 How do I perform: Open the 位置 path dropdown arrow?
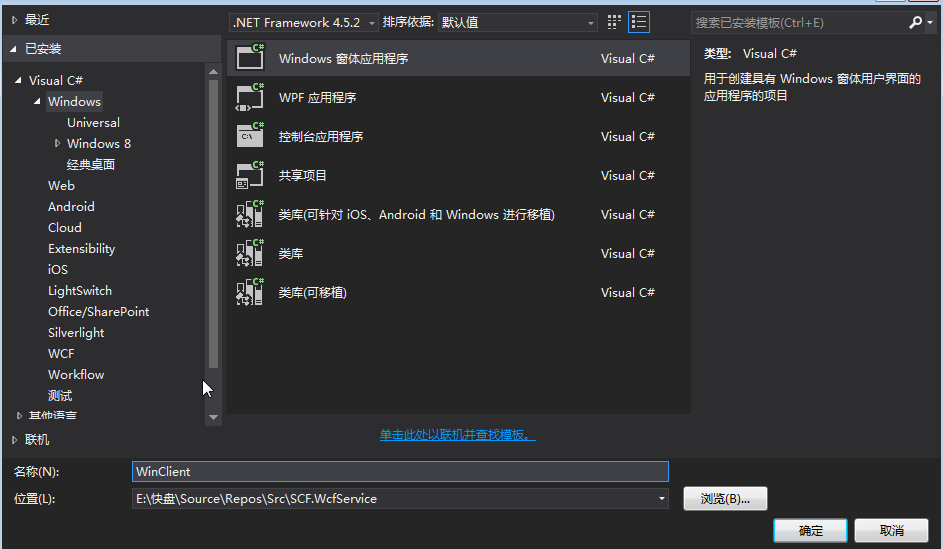[662, 498]
